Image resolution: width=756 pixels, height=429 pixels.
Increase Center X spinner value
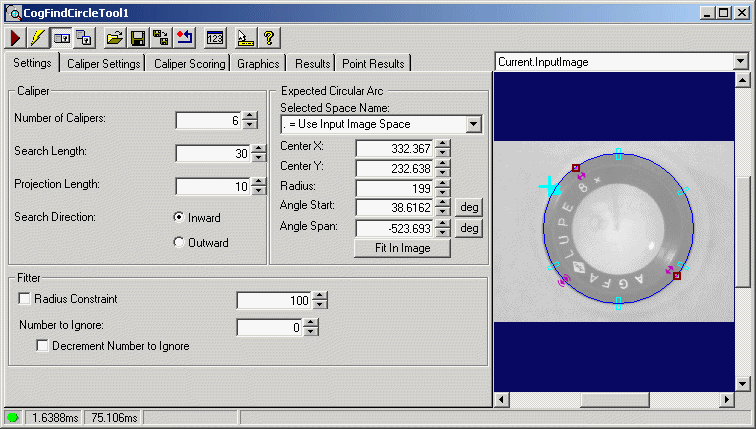point(443,144)
